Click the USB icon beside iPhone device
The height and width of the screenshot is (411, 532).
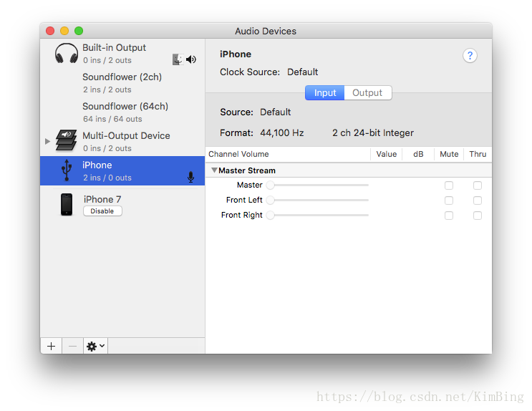pyautogui.click(x=67, y=170)
